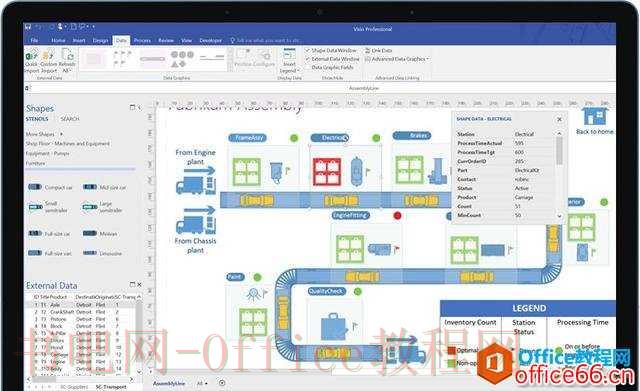This screenshot has width=640, height=391.
Task: Select the Electrical station label
Action: [330, 138]
